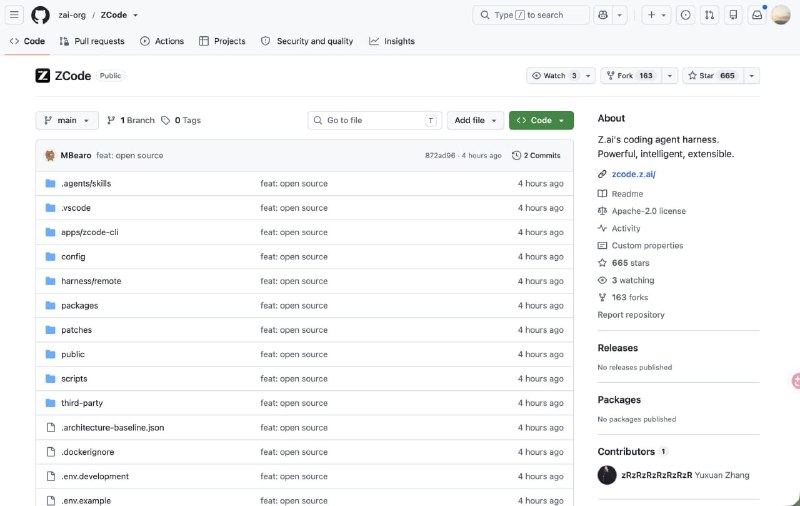This screenshot has height=506, width=800.
Task: Expand the Watch options dropdown arrow
Action: pos(588,75)
